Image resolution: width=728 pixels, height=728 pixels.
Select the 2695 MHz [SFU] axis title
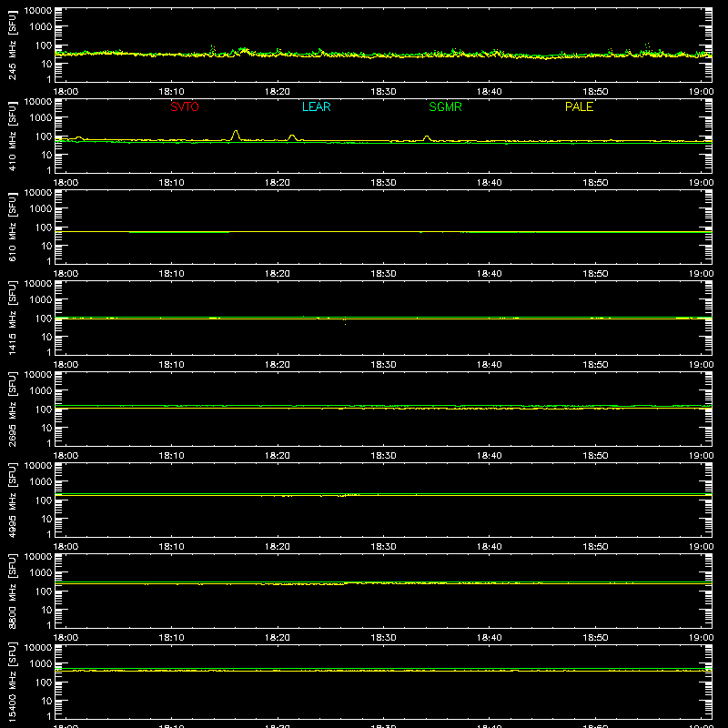pos(13,409)
